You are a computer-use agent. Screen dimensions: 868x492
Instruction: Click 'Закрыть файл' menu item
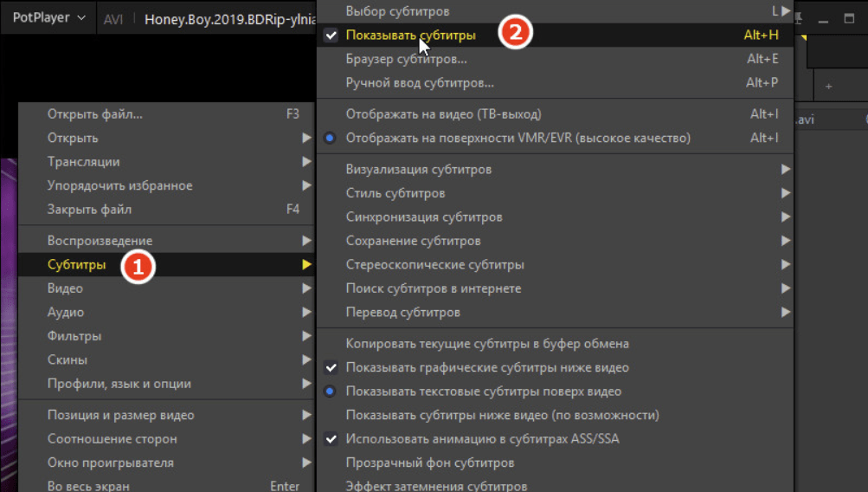tap(88, 209)
